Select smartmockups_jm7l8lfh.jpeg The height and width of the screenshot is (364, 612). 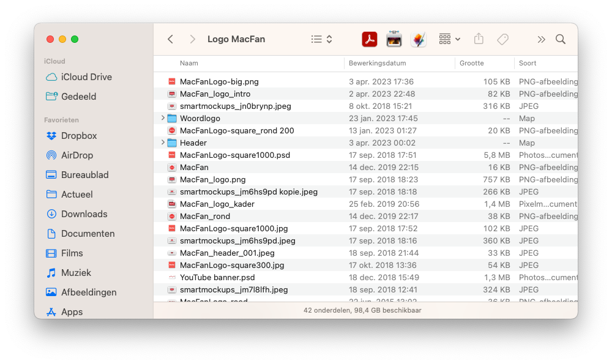coord(366,289)
